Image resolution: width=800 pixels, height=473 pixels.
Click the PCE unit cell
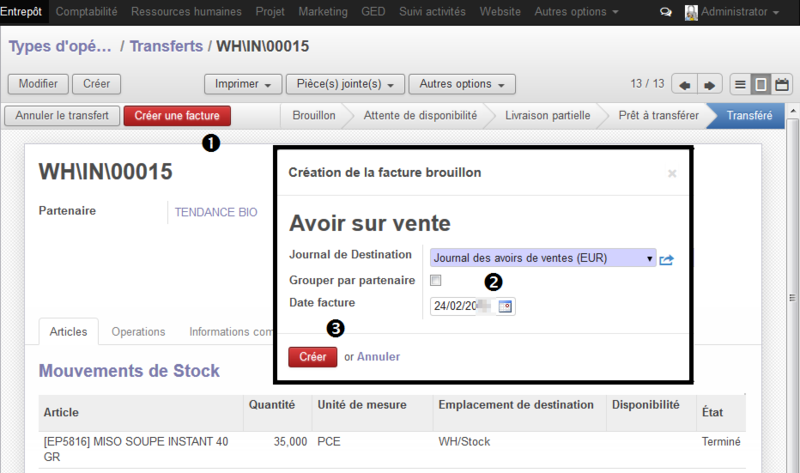(329, 442)
